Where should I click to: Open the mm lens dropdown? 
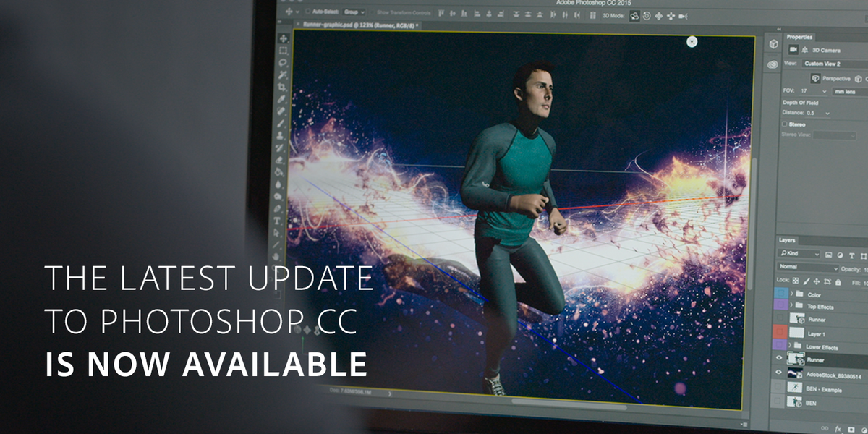(x=850, y=91)
